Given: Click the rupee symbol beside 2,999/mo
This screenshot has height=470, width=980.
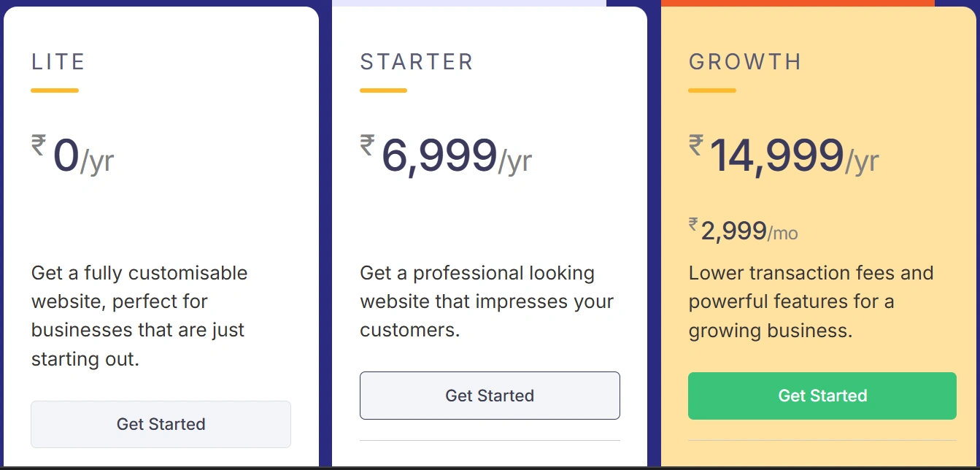Looking at the screenshot, I should tap(693, 225).
